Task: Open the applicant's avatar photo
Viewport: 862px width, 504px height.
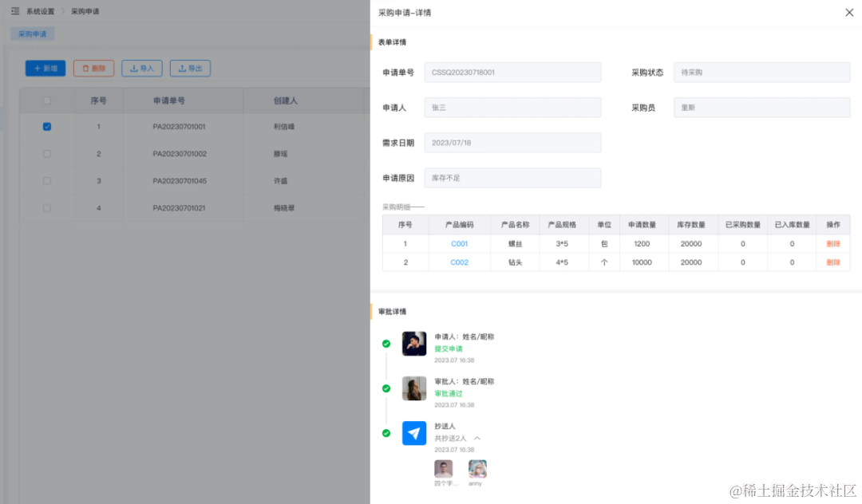Action: (x=414, y=344)
